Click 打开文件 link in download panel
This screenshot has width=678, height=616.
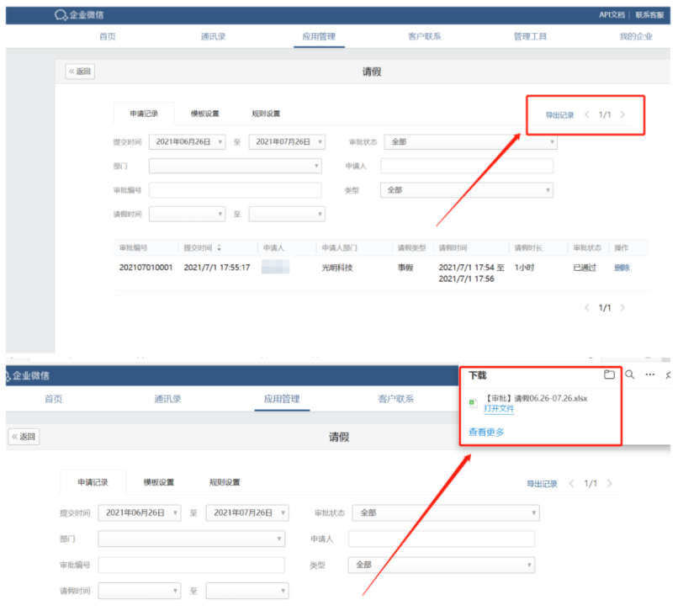click(499, 409)
